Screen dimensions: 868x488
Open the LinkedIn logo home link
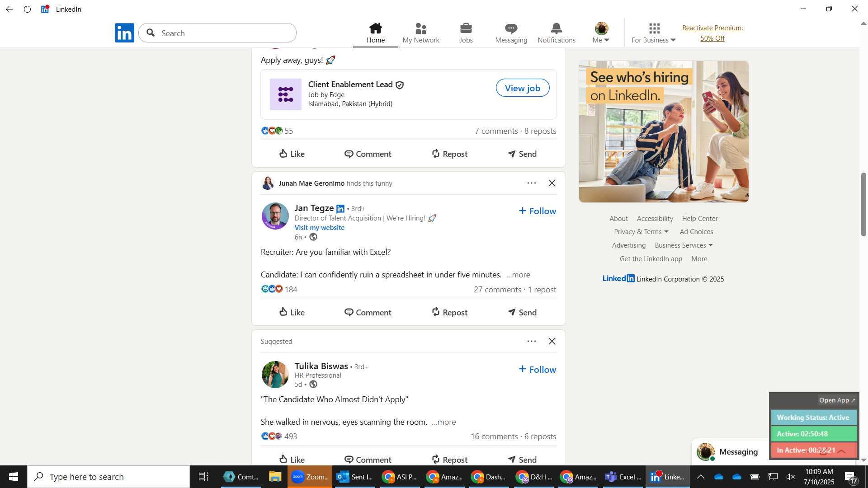(x=124, y=33)
